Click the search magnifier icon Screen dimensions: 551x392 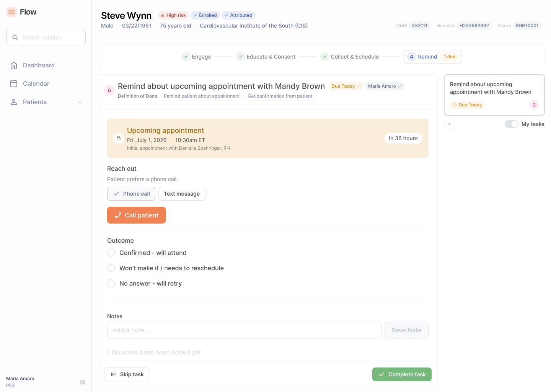pyautogui.click(x=15, y=38)
